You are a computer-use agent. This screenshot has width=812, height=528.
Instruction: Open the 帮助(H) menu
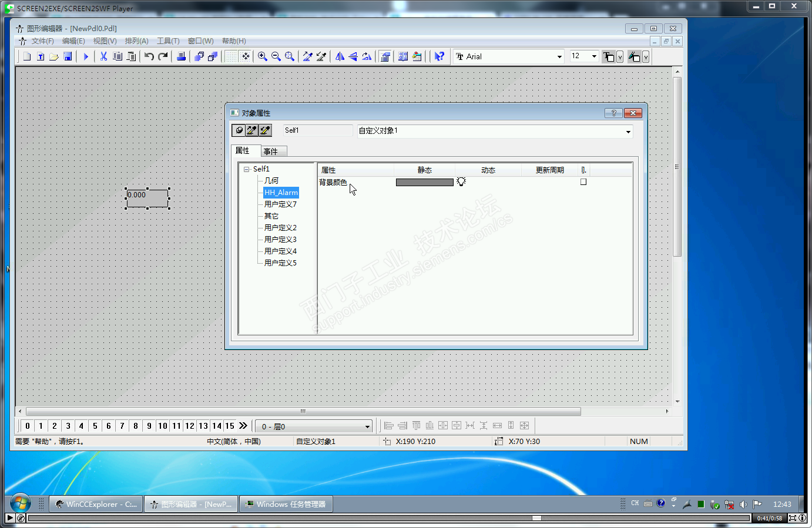(x=234, y=41)
